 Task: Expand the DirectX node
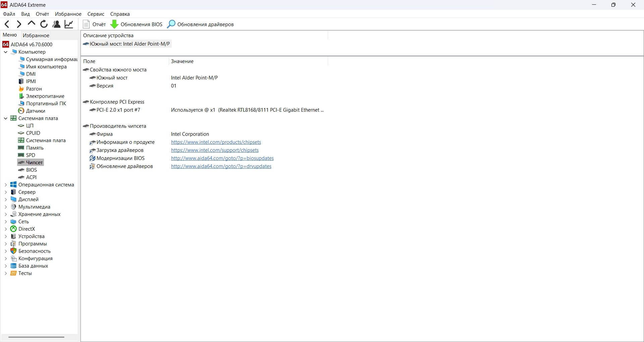(x=6, y=229)
